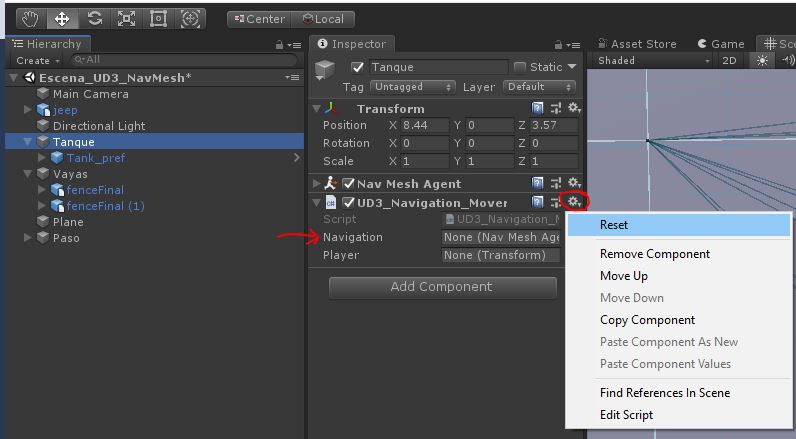The width and height of the screenshot is (796, 439).
Task: Select the Rect transform tool
Action: (158, 19)
